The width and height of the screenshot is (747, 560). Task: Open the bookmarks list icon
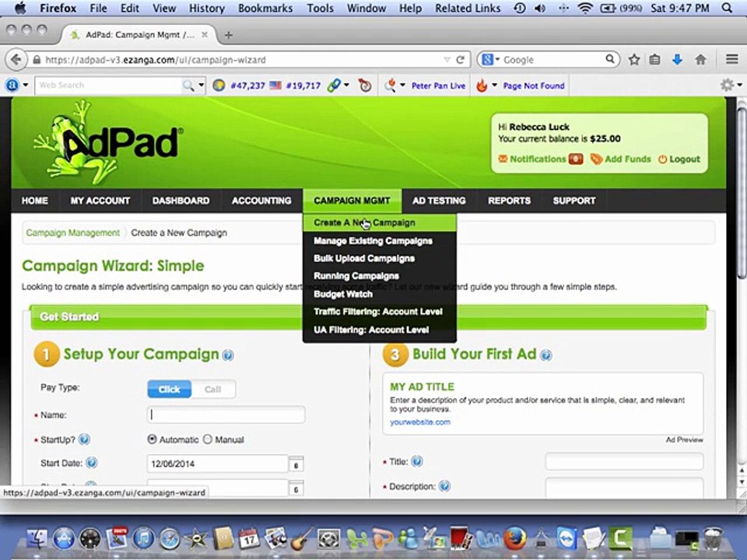[655, 60]
